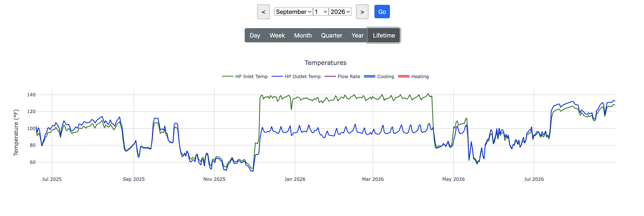Switch to the Week view tab
Screen dimensions: 644x216
277,35
